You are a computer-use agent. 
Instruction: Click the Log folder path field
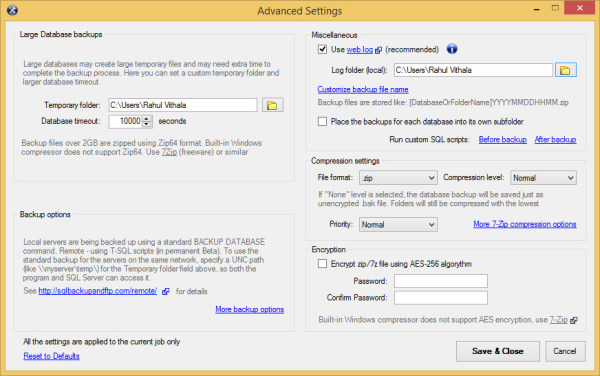[x=473, y=70]
